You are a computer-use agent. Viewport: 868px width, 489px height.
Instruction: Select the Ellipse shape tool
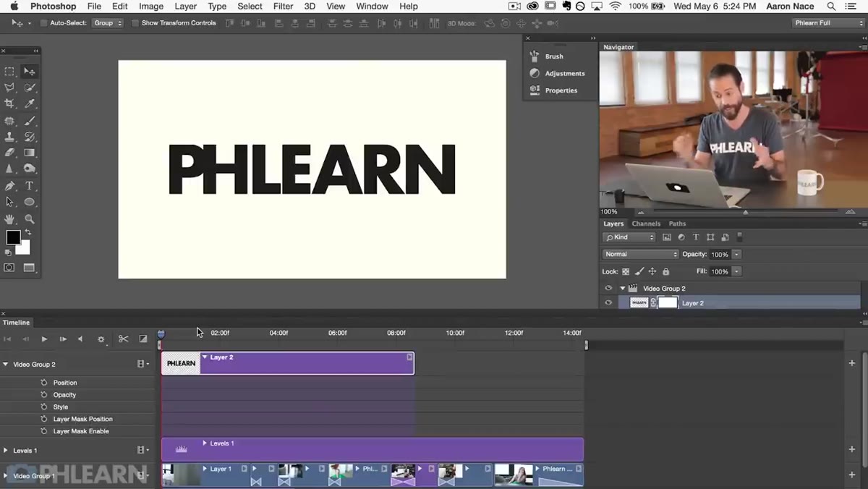(30, 202)
